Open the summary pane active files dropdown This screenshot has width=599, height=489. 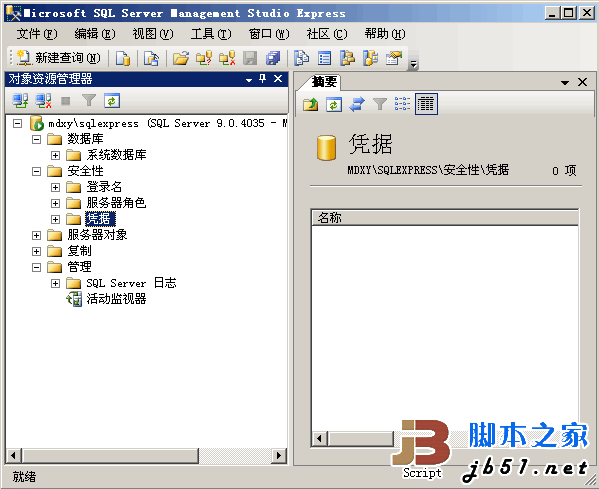pos(565,83)
